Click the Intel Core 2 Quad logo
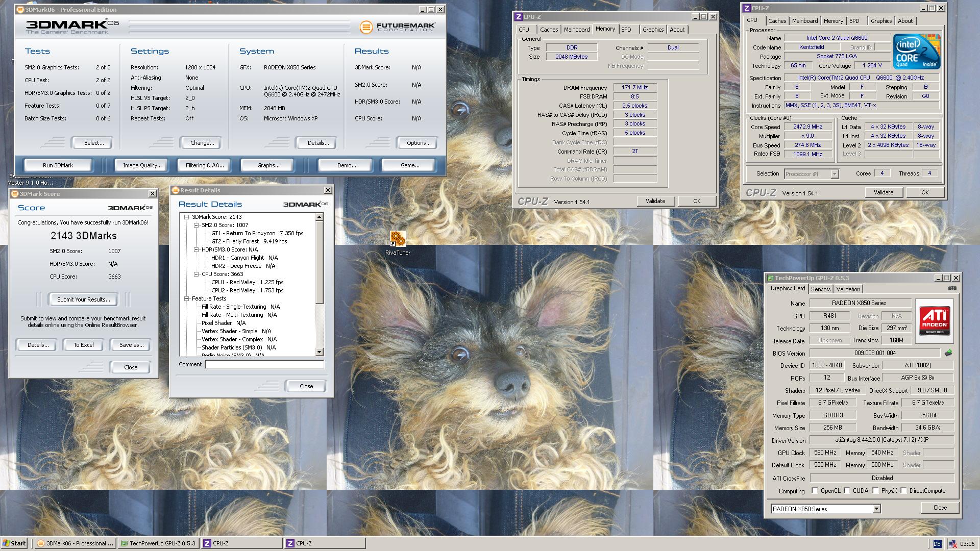The width and height of the screenshot is (980, 551). [x=917, y=52]
